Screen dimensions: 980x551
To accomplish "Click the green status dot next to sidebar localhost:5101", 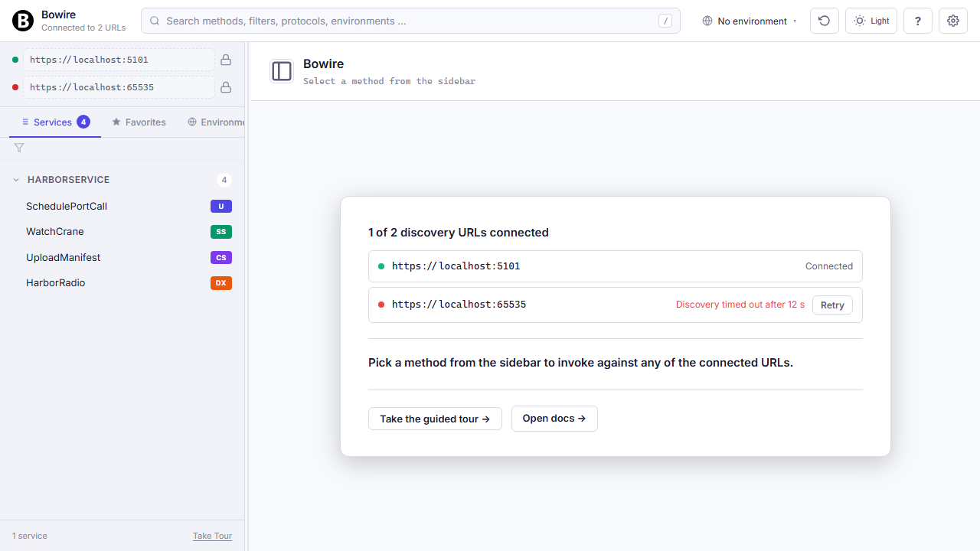I will (15, 60).
